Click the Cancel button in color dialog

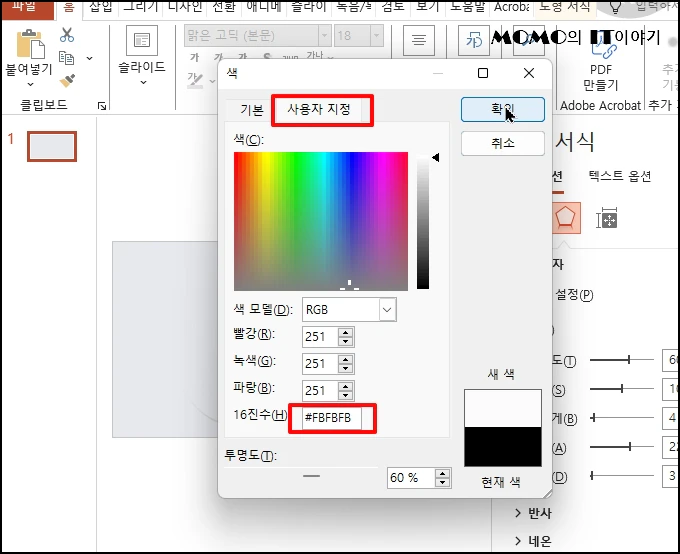click(503, 143)
